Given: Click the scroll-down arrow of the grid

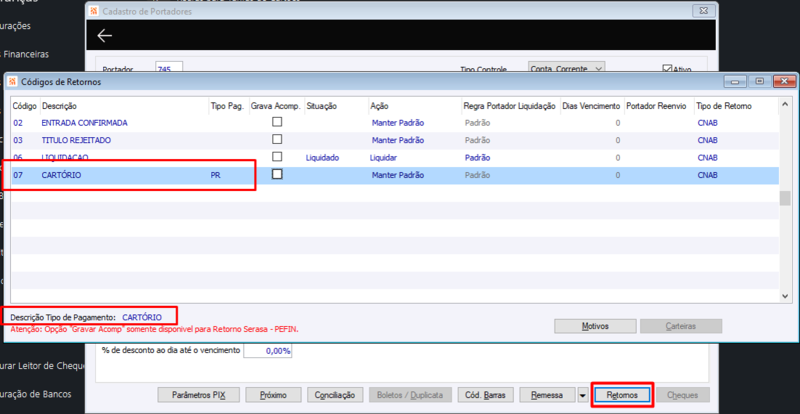Looking at the screenshot, I should click(785, 296).
